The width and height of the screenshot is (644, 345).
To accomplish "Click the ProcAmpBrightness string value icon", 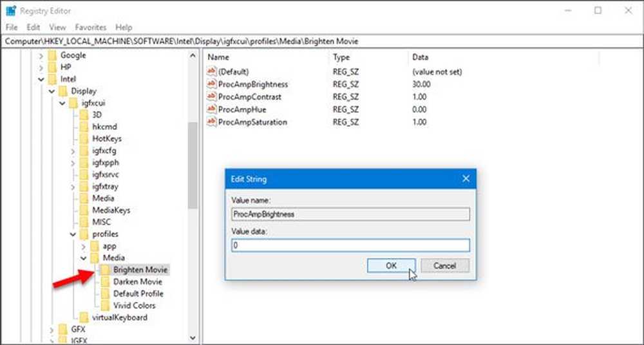I will click(x=211, y=84).
